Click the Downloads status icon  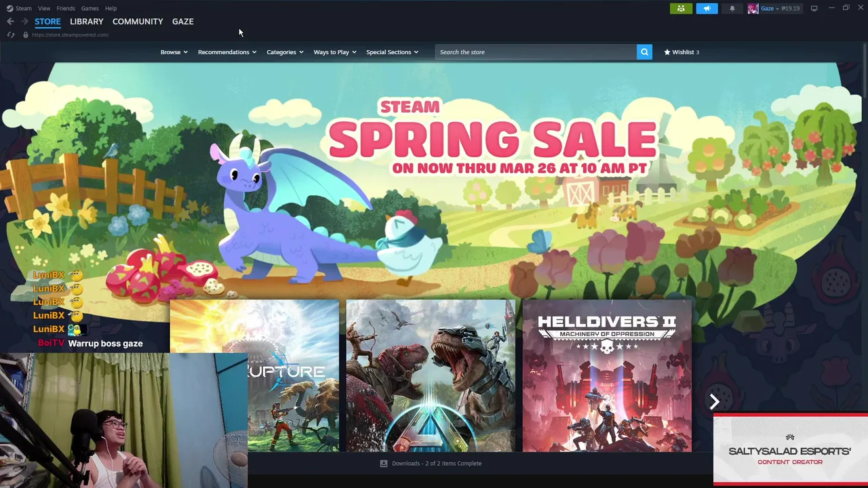[x=384, y=464]
